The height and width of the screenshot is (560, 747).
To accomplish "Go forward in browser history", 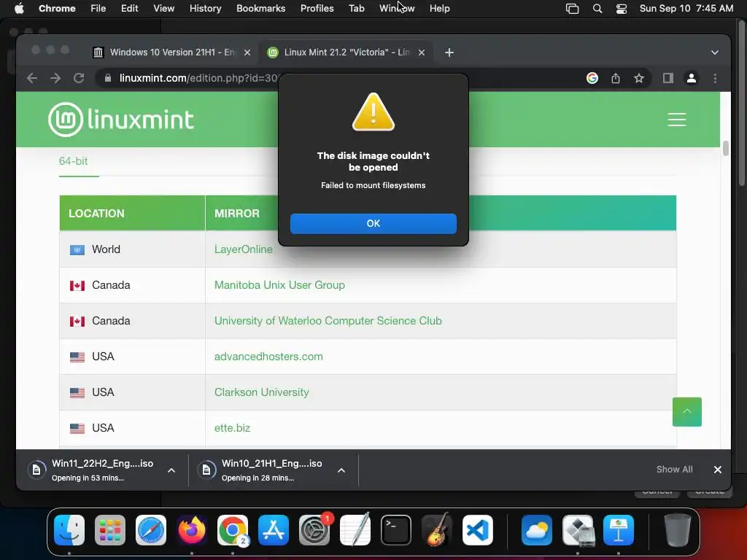I will point(55,78).
